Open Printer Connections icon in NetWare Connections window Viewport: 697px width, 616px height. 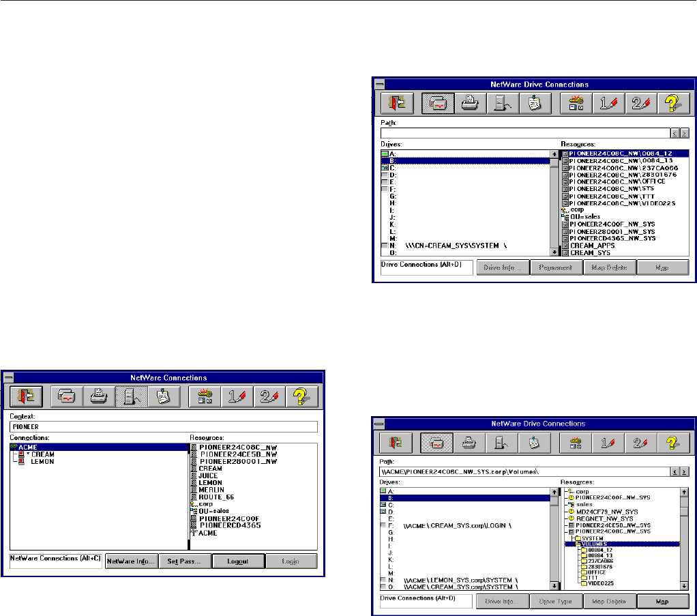(x=99, y=396)
